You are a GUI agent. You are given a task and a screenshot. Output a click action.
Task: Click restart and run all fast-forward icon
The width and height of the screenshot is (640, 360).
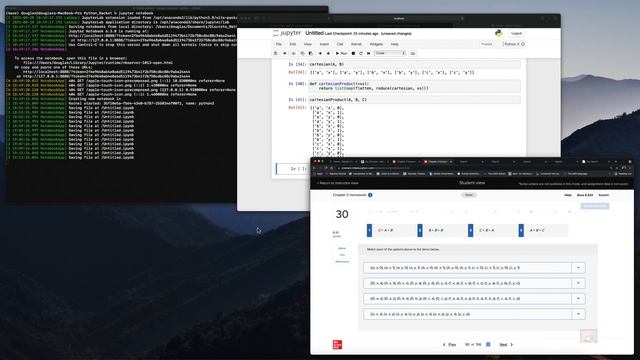369,53
